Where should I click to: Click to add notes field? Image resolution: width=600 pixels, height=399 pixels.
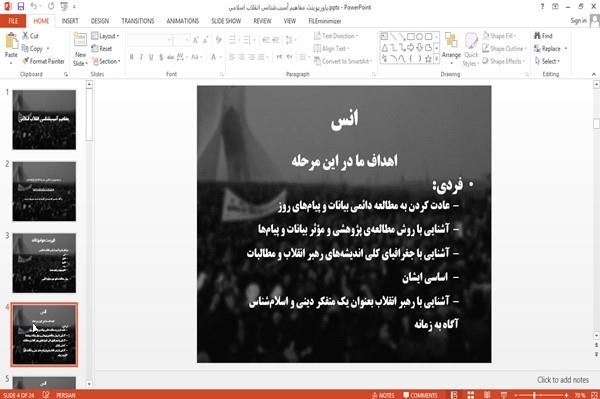pyautogui.click(x=563, y=380)
